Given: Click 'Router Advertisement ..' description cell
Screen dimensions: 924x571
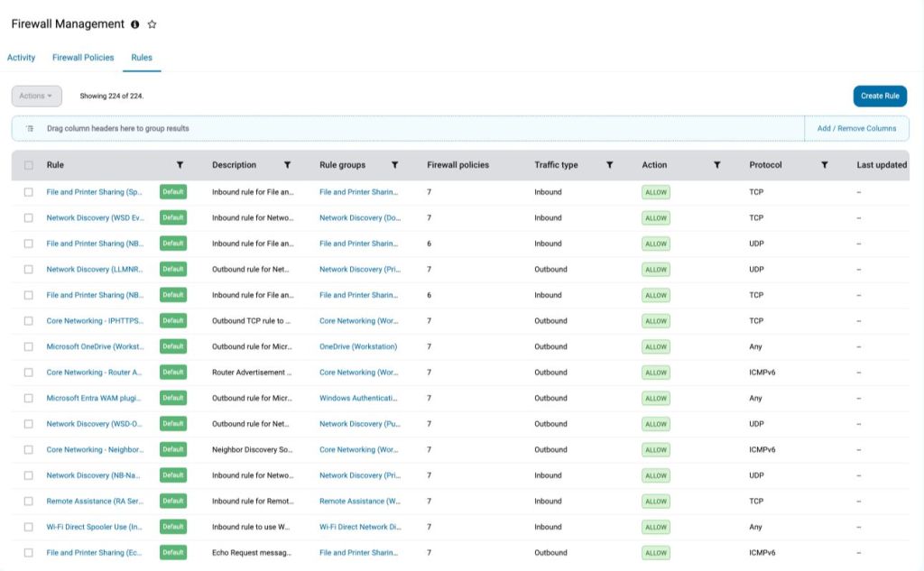Looking at the screenshot, I should (x=252, y=373).
